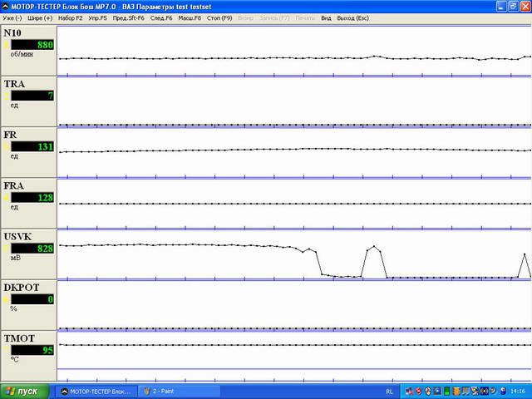Click the FRA value display 128
532x399 pixels.
(x=32, y=198)
